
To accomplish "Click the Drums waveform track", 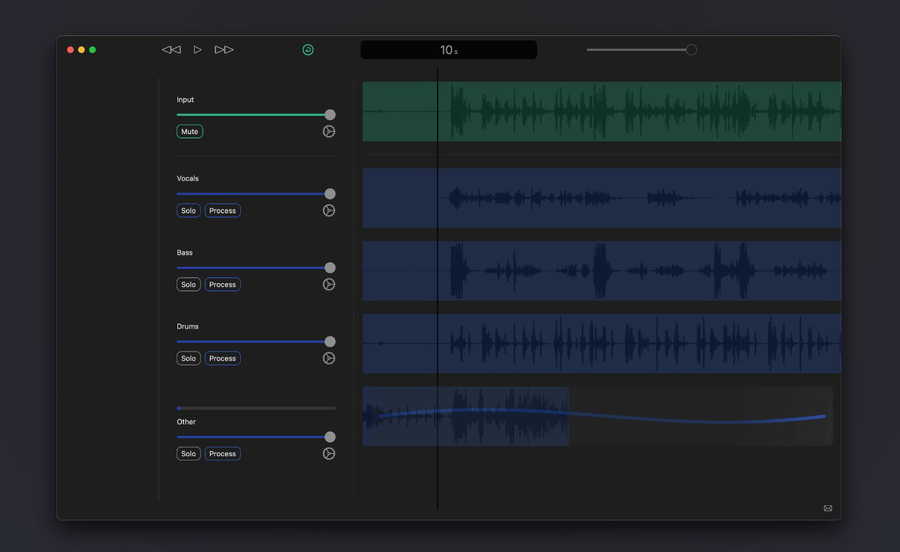I will coord(602,344).
